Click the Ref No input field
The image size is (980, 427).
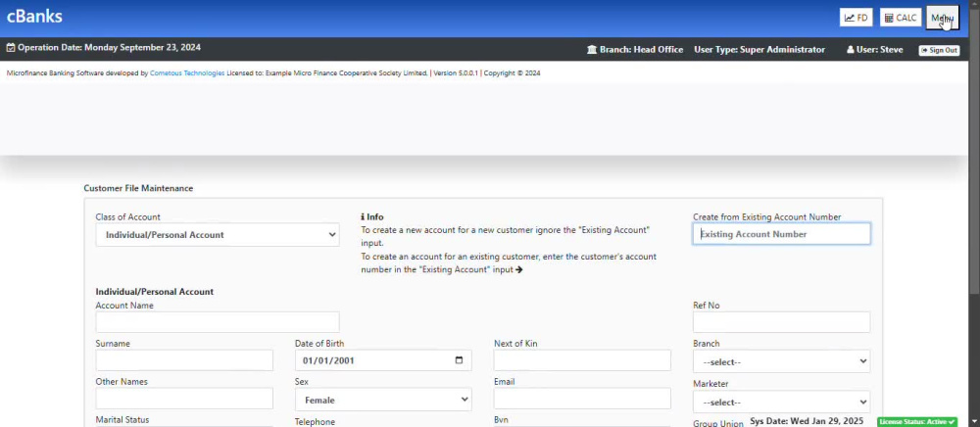[x=781, y=322]
